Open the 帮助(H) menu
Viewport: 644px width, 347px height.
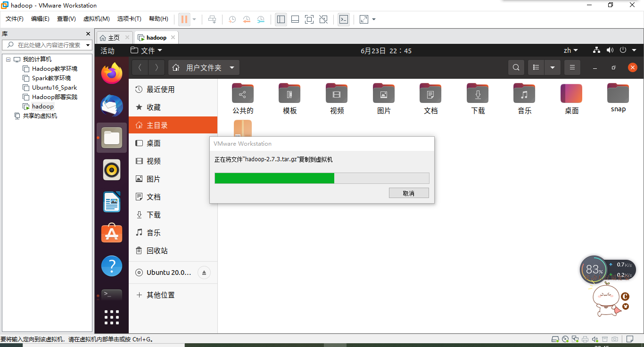158,19
